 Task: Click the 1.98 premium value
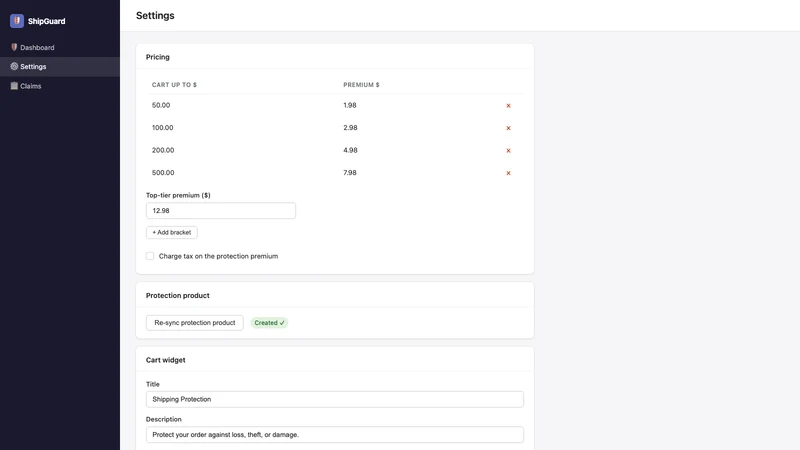tap(350, 105)
